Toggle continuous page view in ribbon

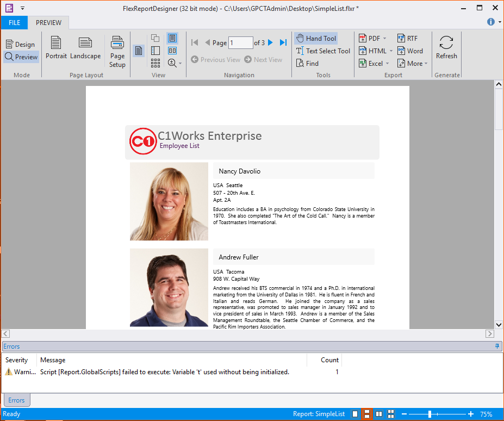click(x=172, y=38)
